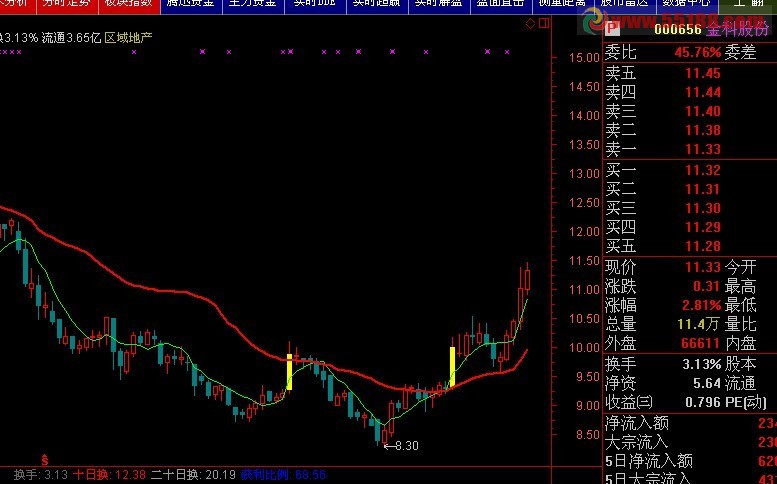The height and width of the screenshot is (484, 777).
Task: Select the 卖四 price 11.44
Action: coord(703,92)
